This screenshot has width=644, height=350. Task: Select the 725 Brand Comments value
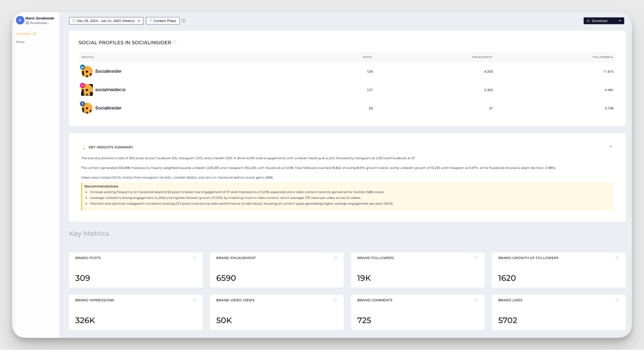click(364, 320)
